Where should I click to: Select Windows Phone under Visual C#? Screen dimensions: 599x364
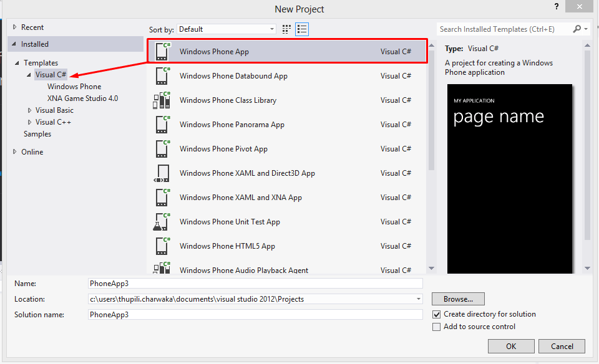[x=74, y=87]
